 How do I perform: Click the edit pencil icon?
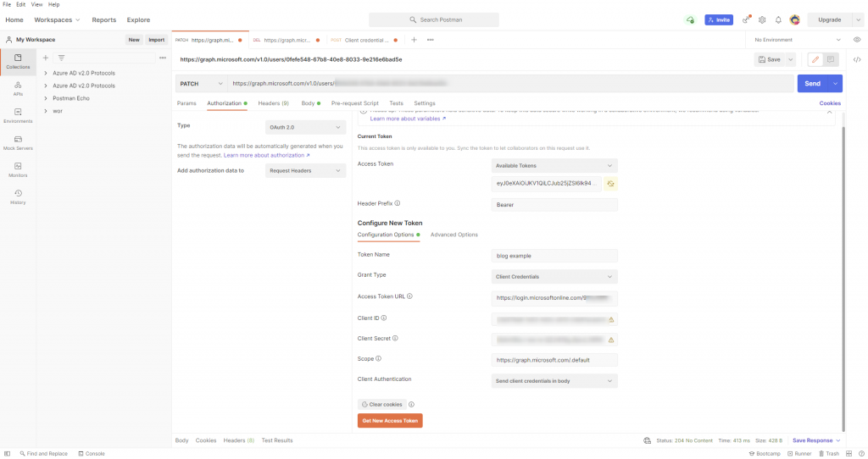point(815,60)
